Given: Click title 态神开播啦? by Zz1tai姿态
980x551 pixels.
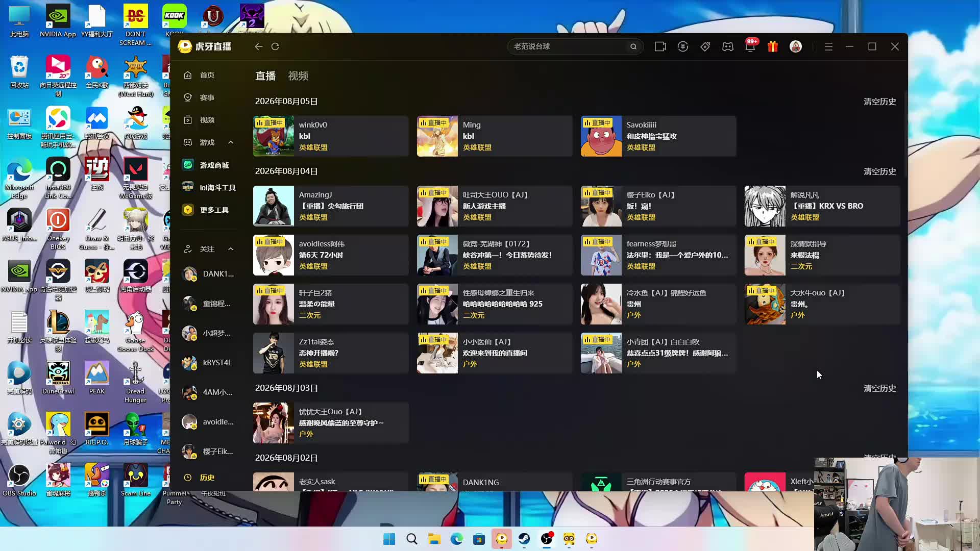Looking at the screenshot, I should point(318,353).
